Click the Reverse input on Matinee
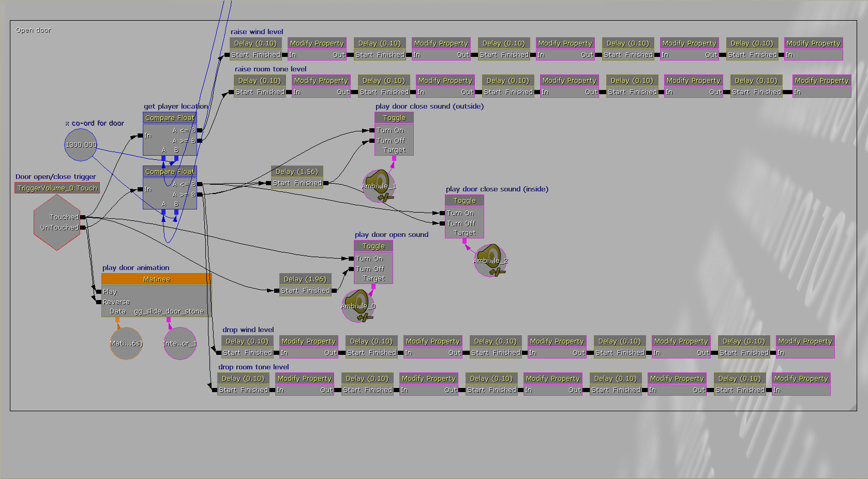Image resolution: width=868 pixels, height=479 pixels. [x=99, y=302]
